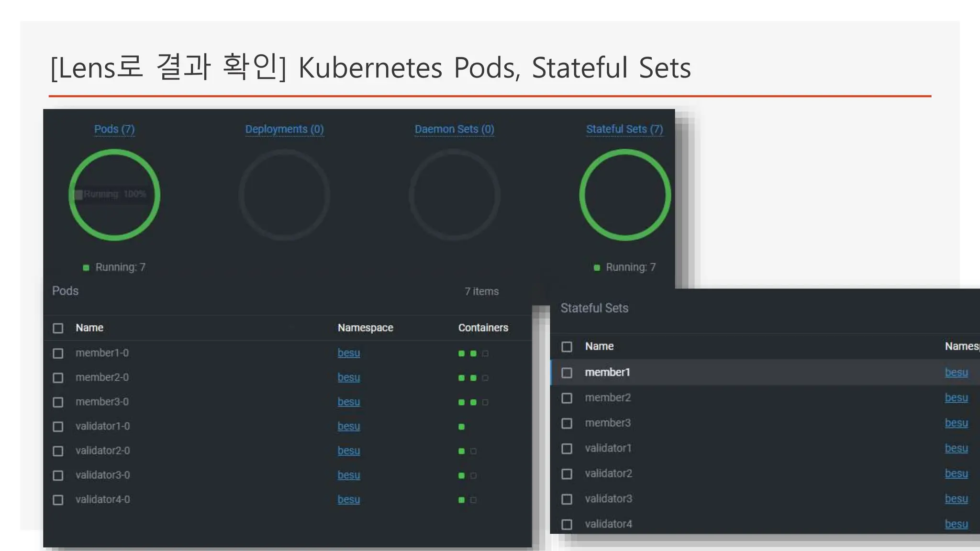Click Stateful Sets Running: 7 legend marker
This screenshot has height=551, width=980.
click(597, 268)
